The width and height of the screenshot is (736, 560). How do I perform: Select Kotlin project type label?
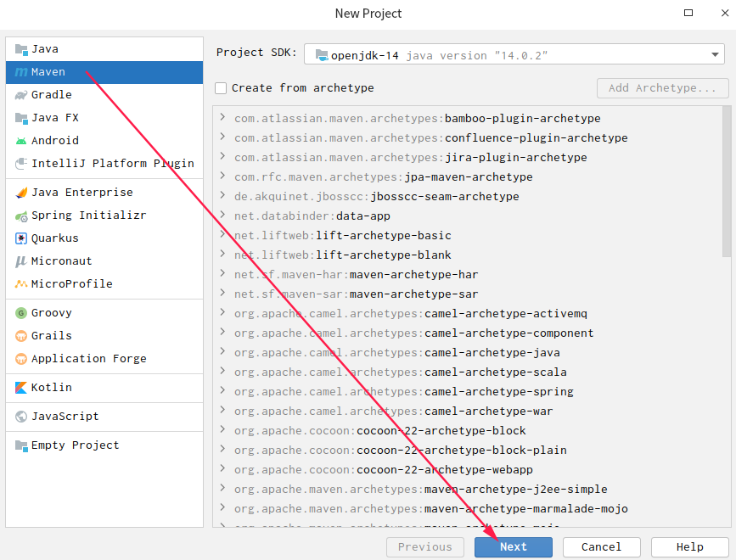click(x=52, y=388)
